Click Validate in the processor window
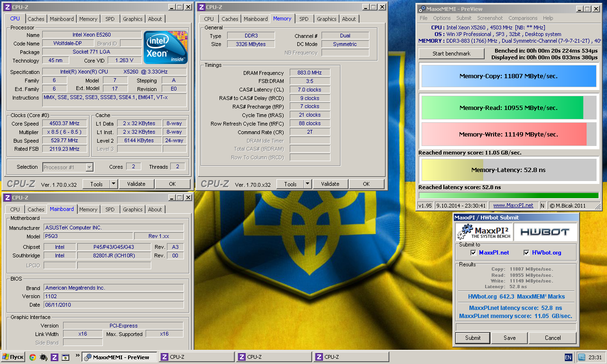Image resolution: width=607 pixels, height=364 pixels. tap(136, 184)
